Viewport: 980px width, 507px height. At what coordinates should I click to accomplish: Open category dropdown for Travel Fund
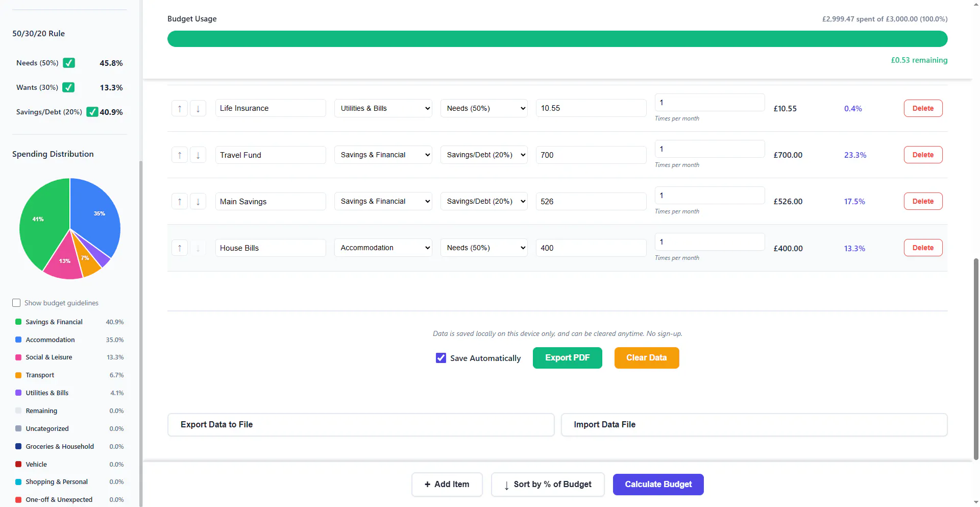point(383,155)
